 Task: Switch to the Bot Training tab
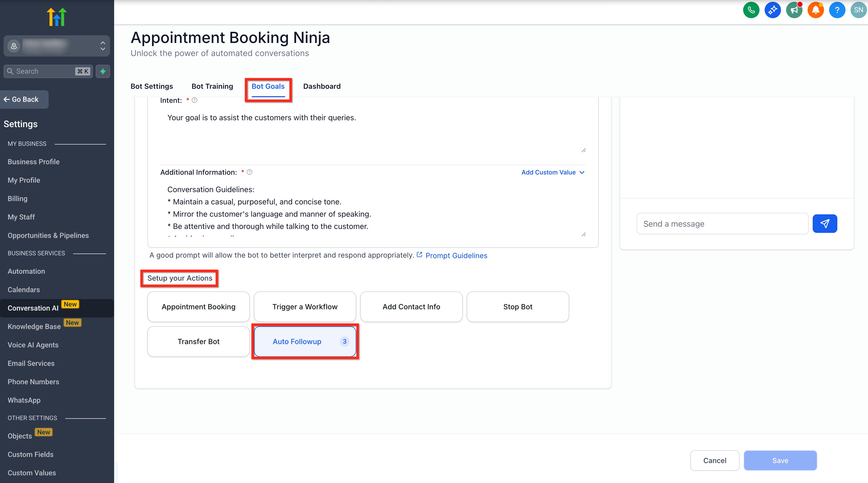coord(212,86)
